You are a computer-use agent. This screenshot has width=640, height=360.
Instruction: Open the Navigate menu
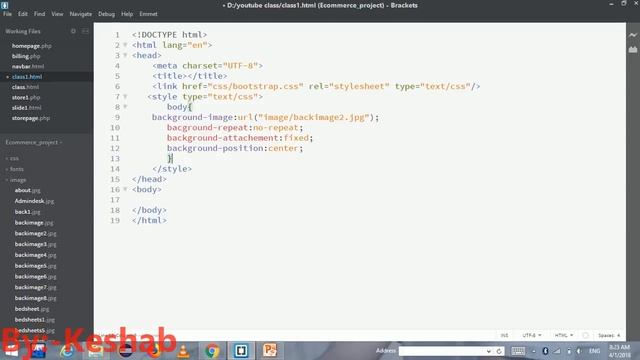81,14
